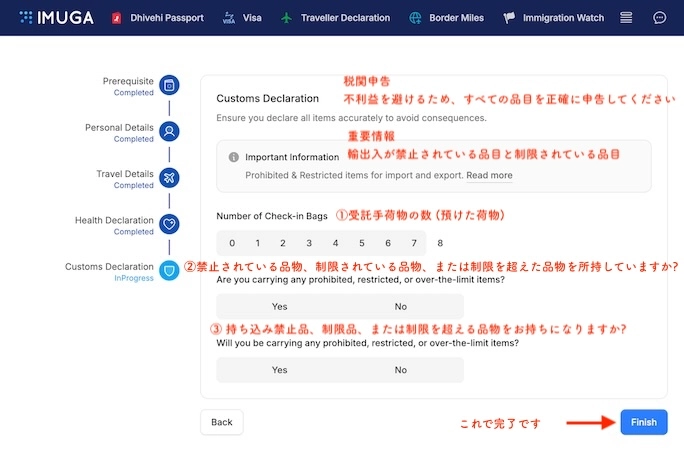Select 8 check-in bags

(440, 243)
